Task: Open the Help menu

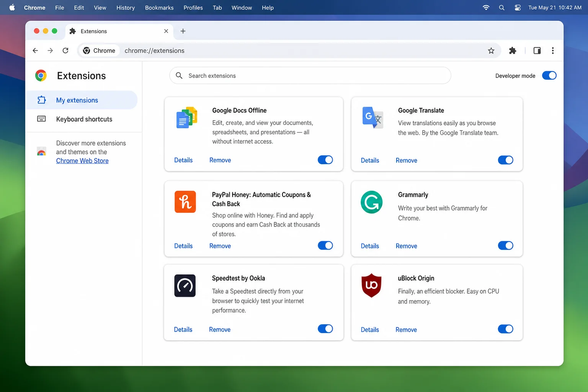Action: 268,8
